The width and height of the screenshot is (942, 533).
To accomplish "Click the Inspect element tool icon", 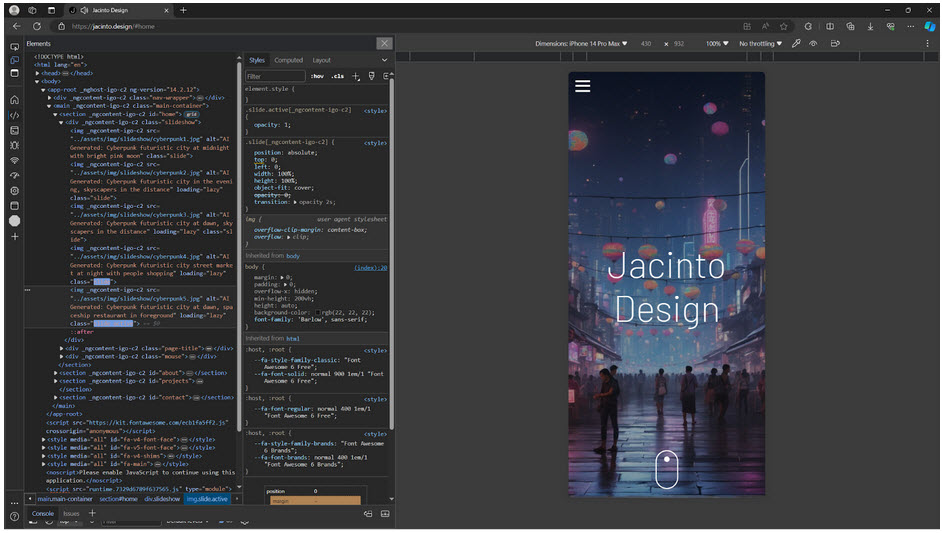I will point(14,46).
